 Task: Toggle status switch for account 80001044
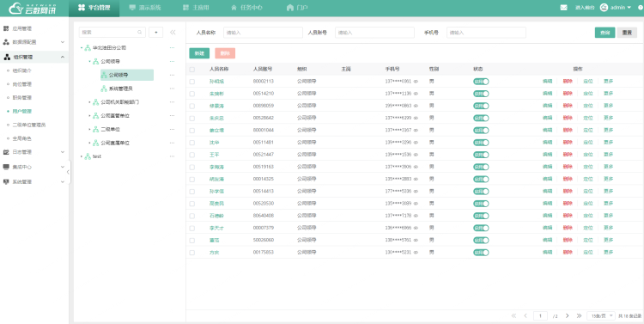(x=481, y=131)
